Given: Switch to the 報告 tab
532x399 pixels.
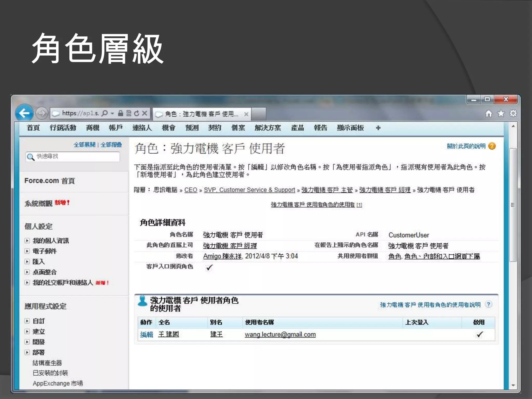Looking at the screenshot, I should click(x=320, y=128).
